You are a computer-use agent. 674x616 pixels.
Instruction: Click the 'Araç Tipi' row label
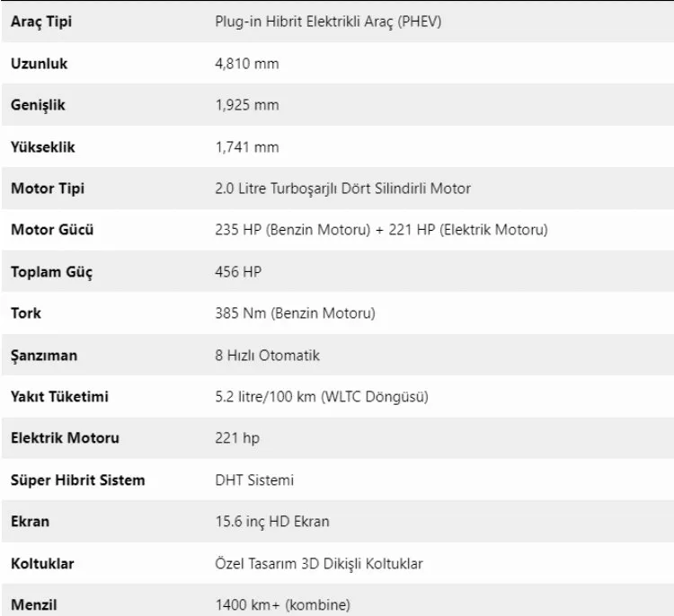pyautogui.click(x=41, y=22)
